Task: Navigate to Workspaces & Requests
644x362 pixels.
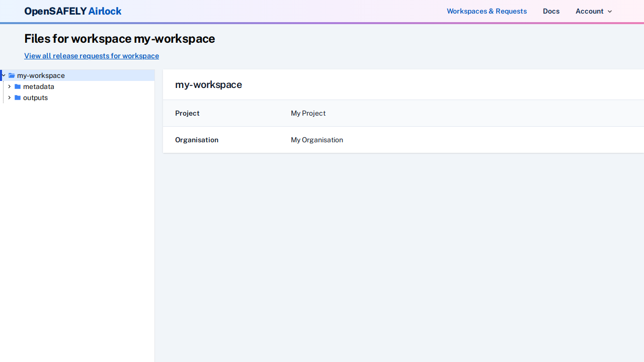Action: pos(487,11)
